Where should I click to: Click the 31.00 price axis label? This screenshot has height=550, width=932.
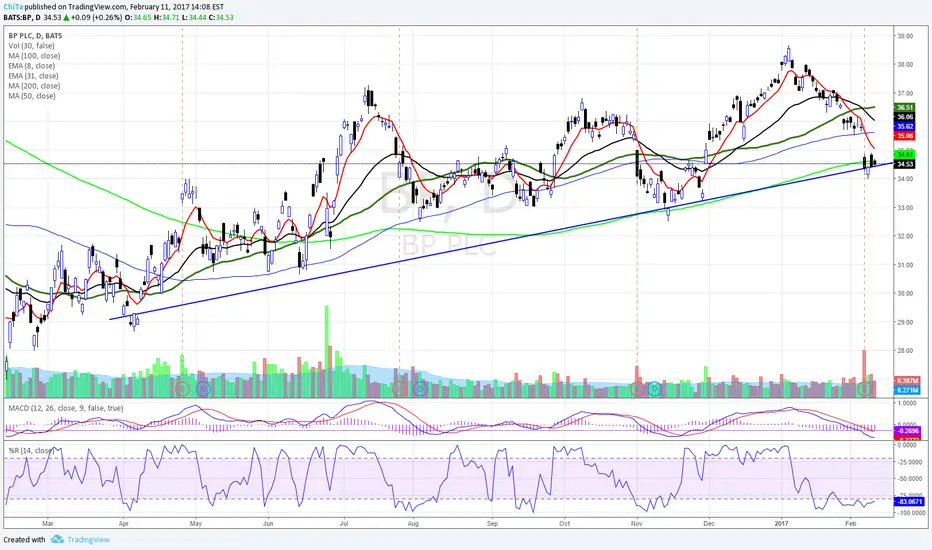tap(905, 265)
